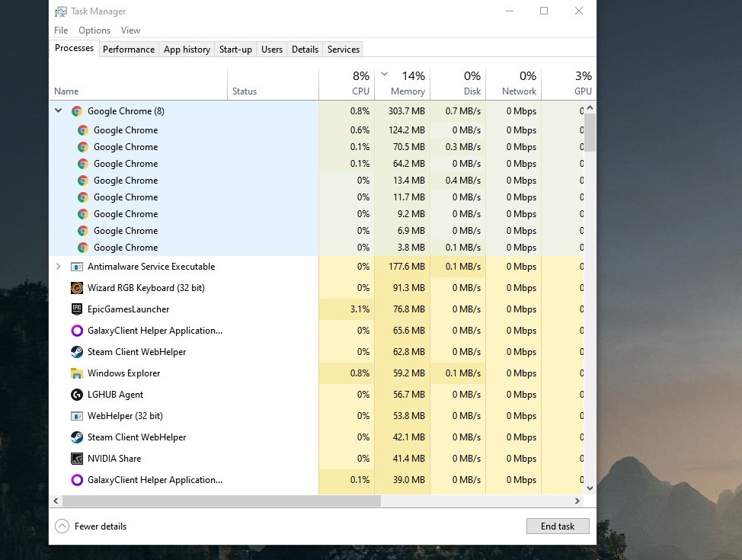This screenshot has width=742, height=560.
Task: Click the Fewer details label
Action: click(x=101, y=526)
